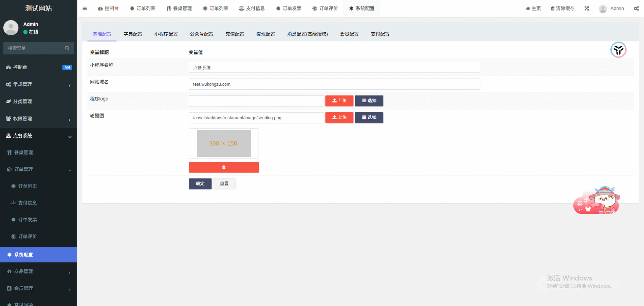The image size is (644, 306).
Task: Switch to the 字典配置 tab
Action: [x=133, y=34]
